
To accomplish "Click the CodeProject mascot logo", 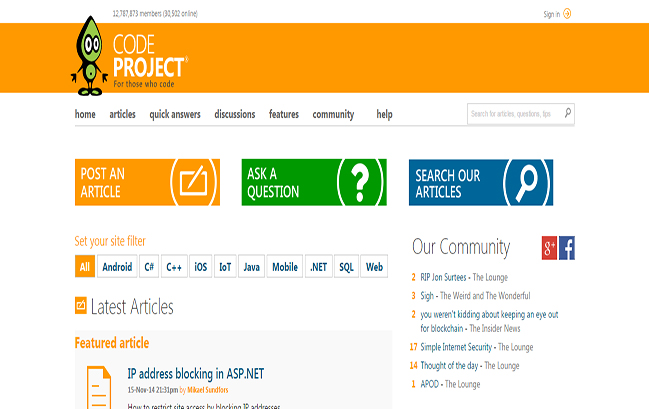I will [x=90, y=56].
